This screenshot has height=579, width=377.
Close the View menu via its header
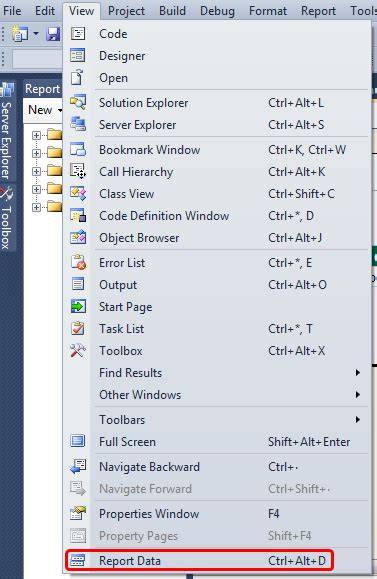click(81, 11)
